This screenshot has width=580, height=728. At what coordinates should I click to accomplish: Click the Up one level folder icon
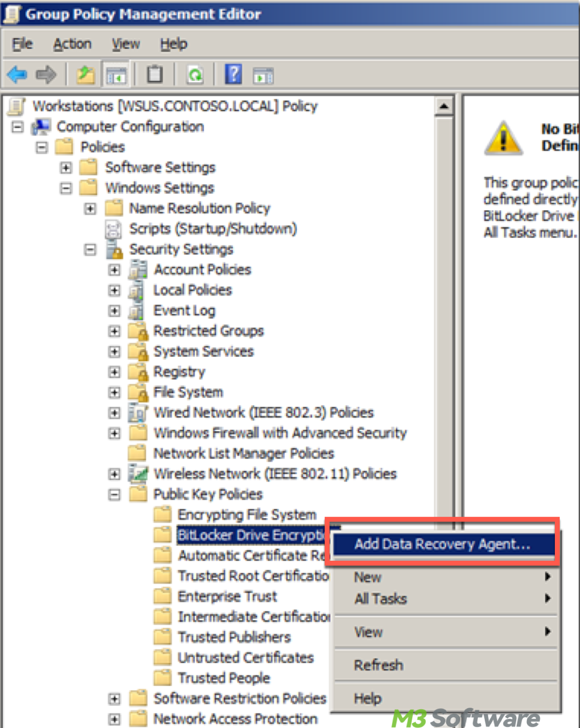coord(86,75)
